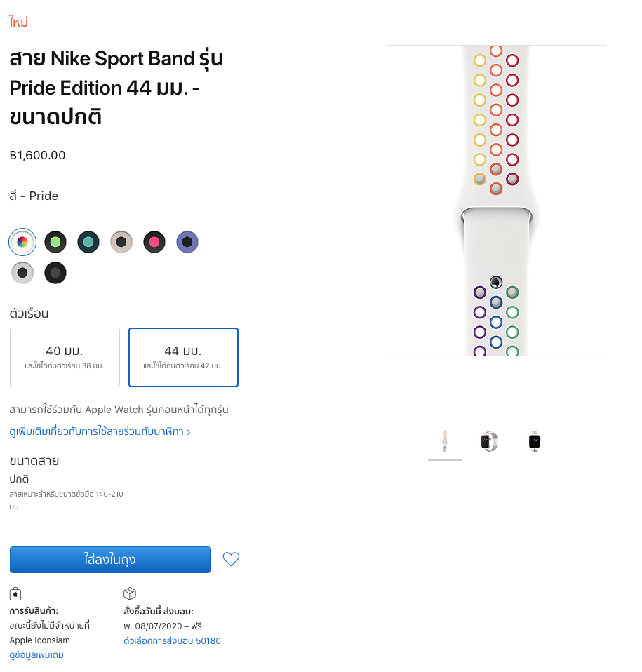Click the delivery box icon
Image resolution: width=642 pixels, height=672 pixels.
pos(129,593)
